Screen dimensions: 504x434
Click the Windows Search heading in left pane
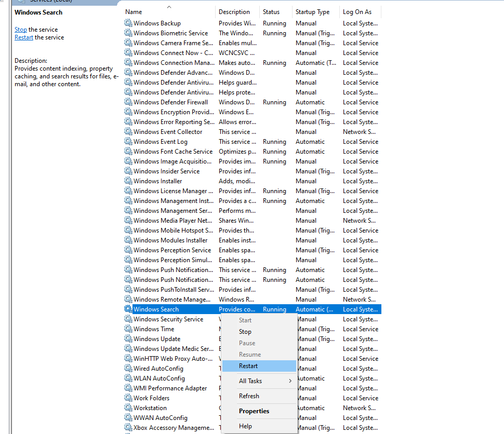pyautogui.click(x=38, y=12)
